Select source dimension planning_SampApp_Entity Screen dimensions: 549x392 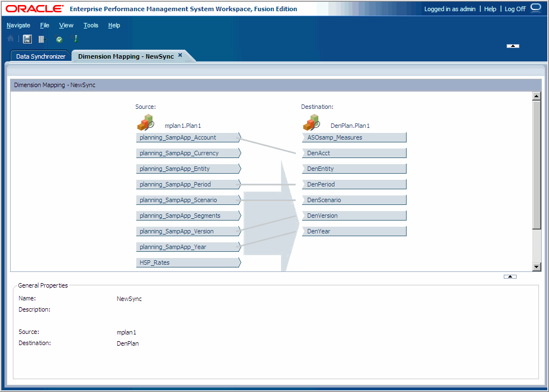coord(188,169)
